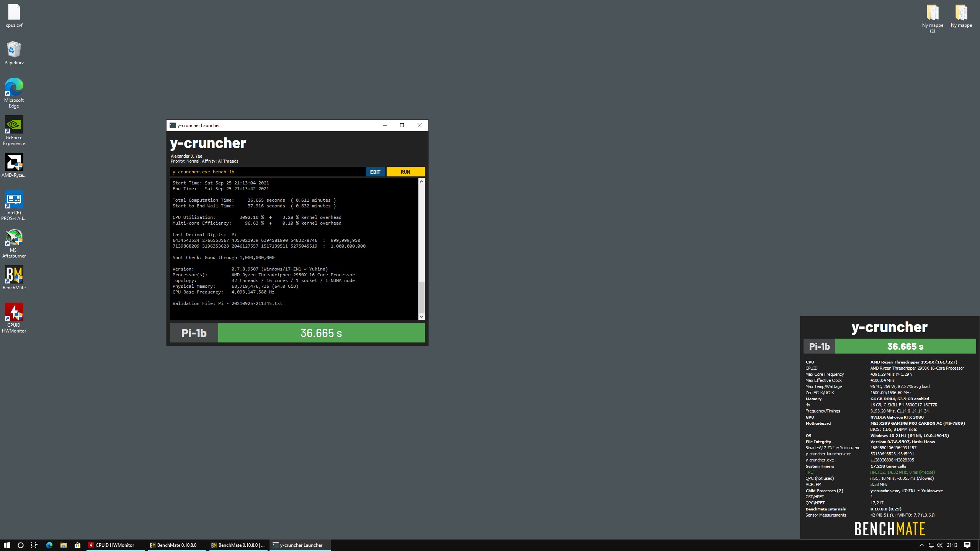Open the 'Ny mappe' folder
The height and width of the screenshot is (551, 980).
pyautogui.click(x=961, y=15)
